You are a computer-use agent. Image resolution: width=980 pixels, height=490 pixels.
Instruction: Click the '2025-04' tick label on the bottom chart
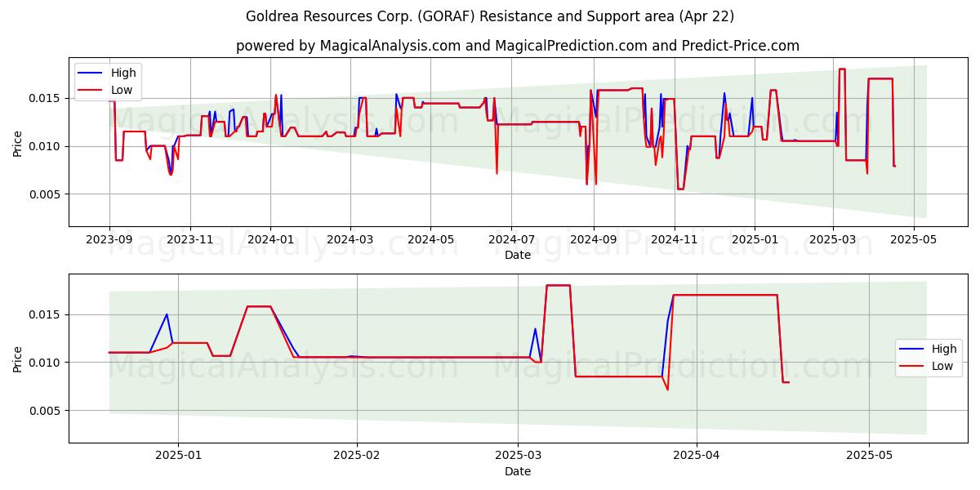pos(697,457)
